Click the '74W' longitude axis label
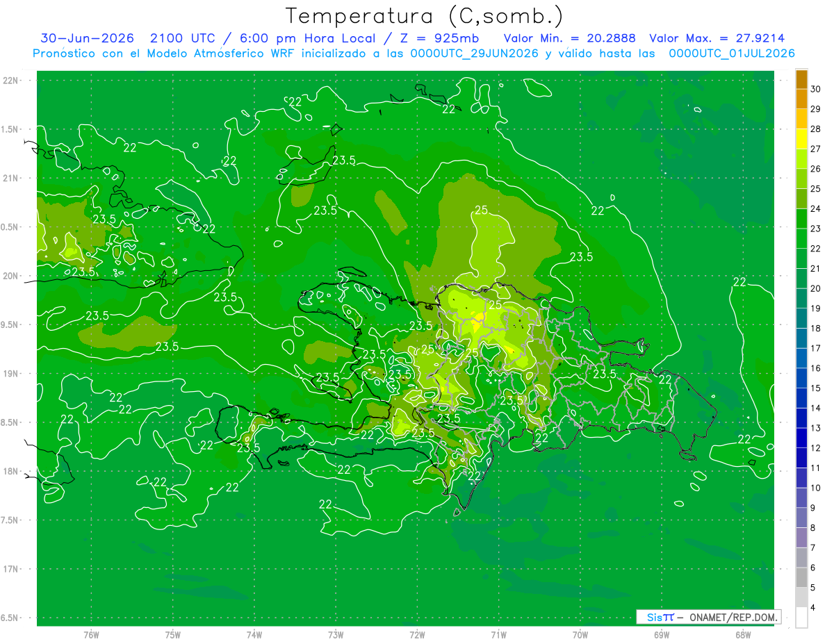Viewport: 834px width, 644px height. click(254, 634)
